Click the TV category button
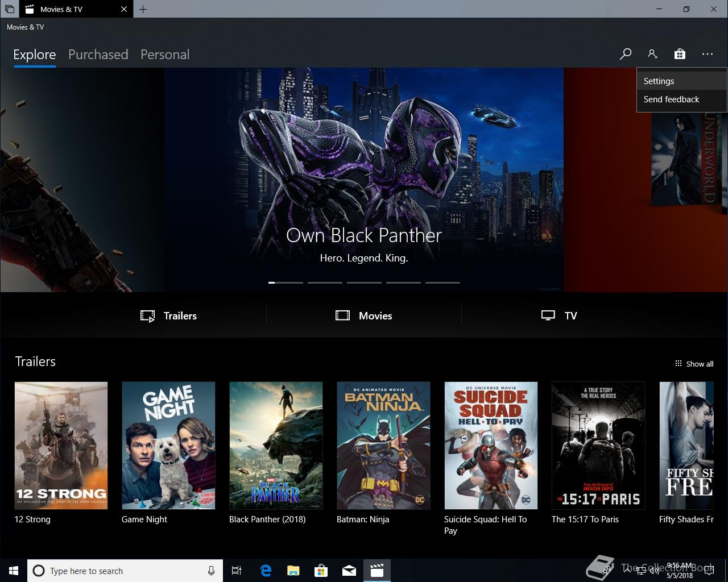728x582 pixels. [559, 316]
